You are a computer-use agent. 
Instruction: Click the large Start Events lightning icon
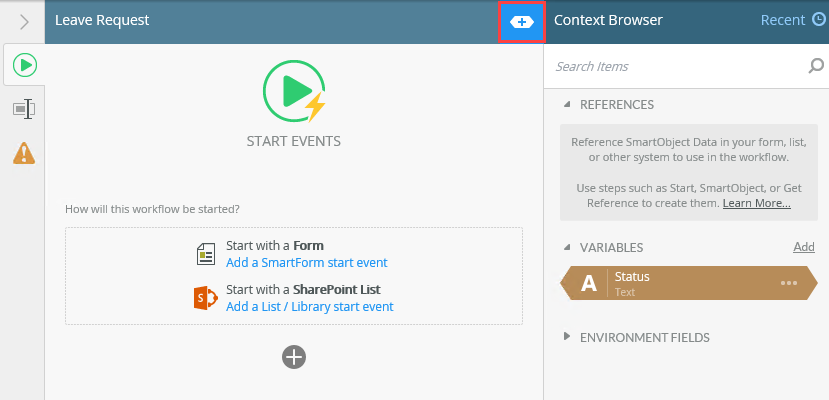click(293, 91)
